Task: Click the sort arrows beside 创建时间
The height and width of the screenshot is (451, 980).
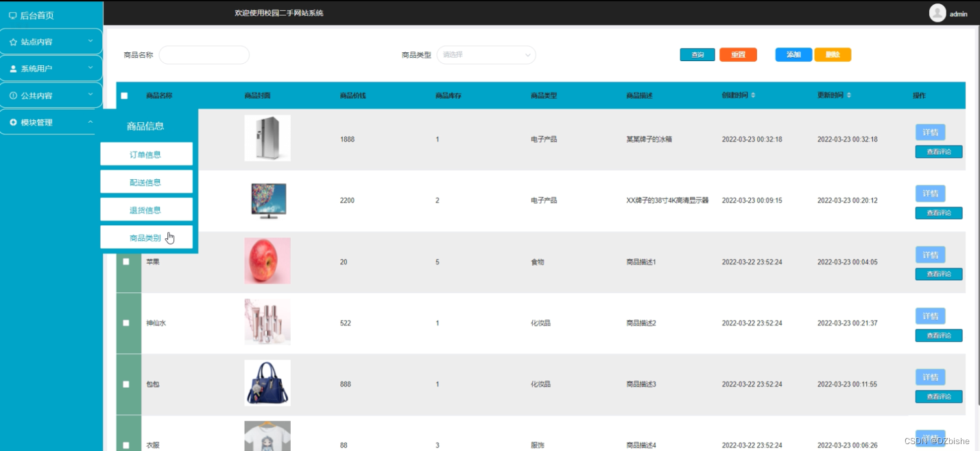Action: point(753,95)
